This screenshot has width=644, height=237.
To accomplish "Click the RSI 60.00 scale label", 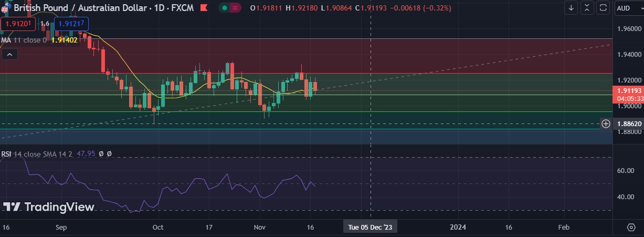I will [x=626, y=171].
